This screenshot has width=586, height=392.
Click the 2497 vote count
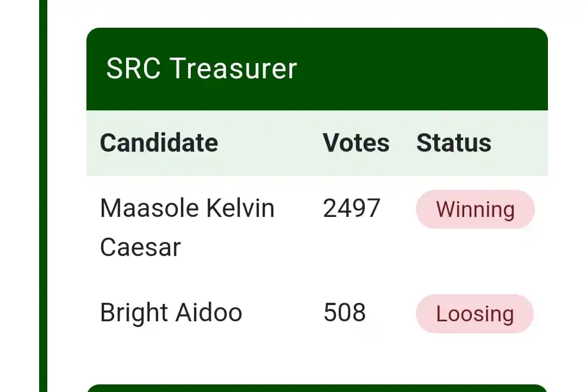pos(352,208)
